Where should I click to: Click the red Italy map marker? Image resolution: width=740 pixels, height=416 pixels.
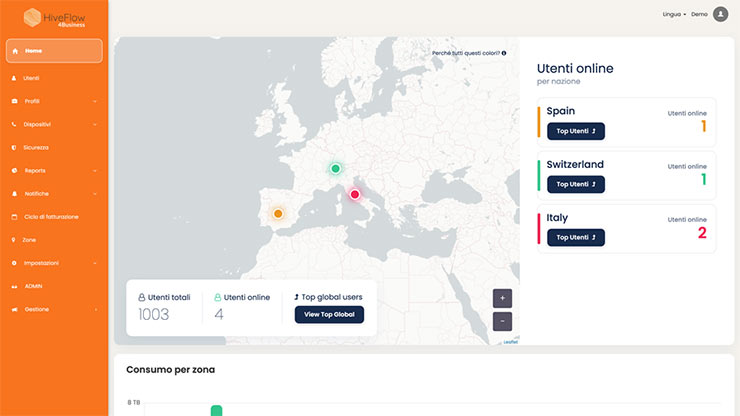[x=354, y=194]
